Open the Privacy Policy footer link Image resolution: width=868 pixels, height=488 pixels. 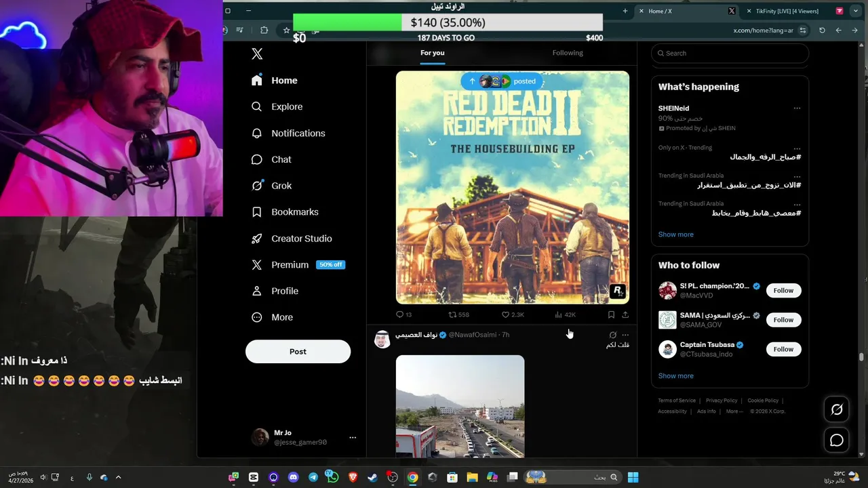(x=722, y=401)
